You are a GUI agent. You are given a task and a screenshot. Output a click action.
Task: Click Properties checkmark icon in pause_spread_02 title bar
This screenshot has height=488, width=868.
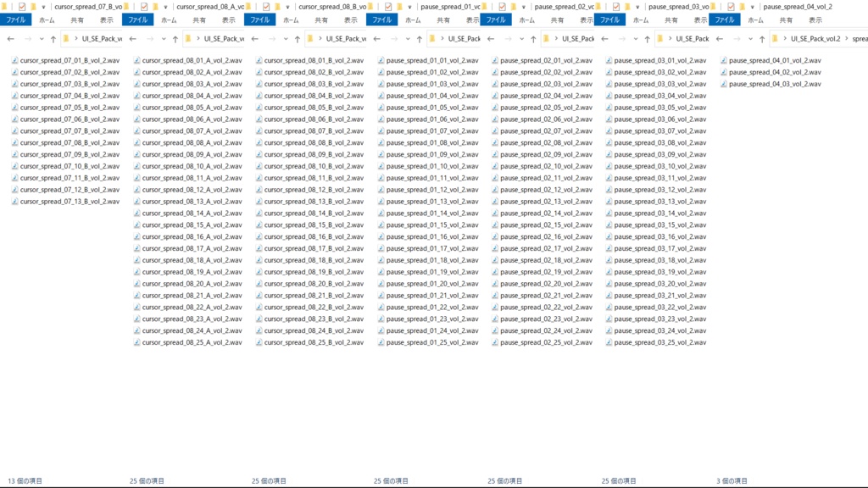pos(502,7)
